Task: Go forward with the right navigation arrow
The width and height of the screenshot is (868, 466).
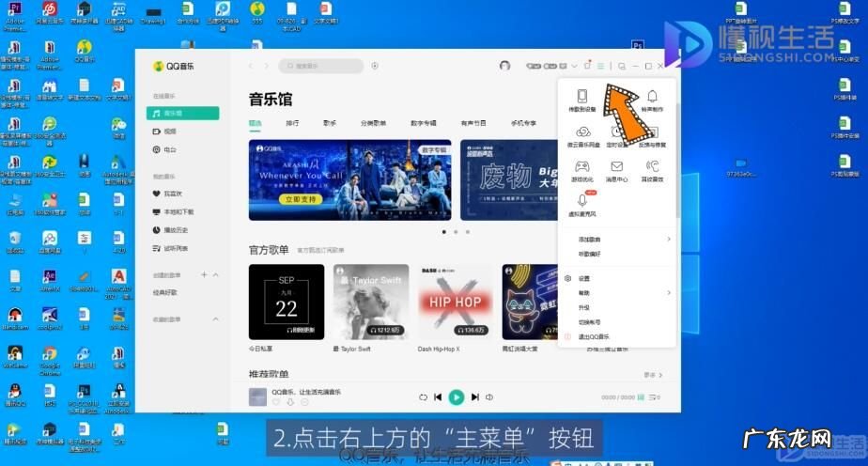Action: [266, 66]
